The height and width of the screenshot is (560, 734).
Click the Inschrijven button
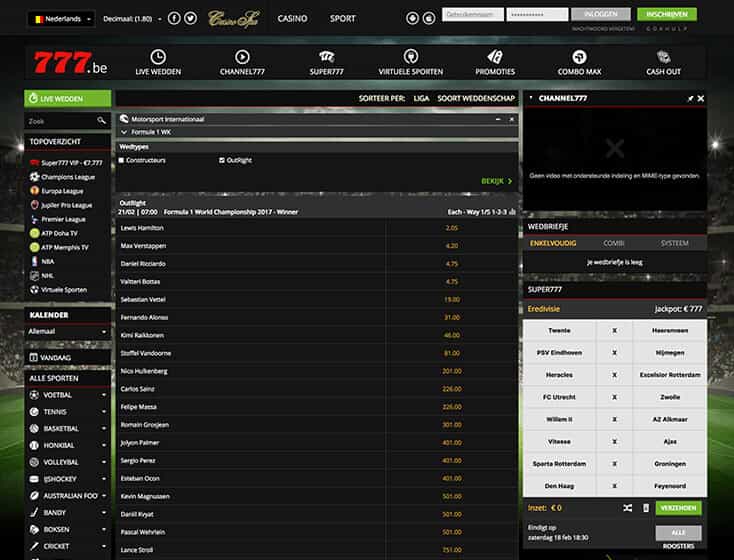[x=667, y=14]
